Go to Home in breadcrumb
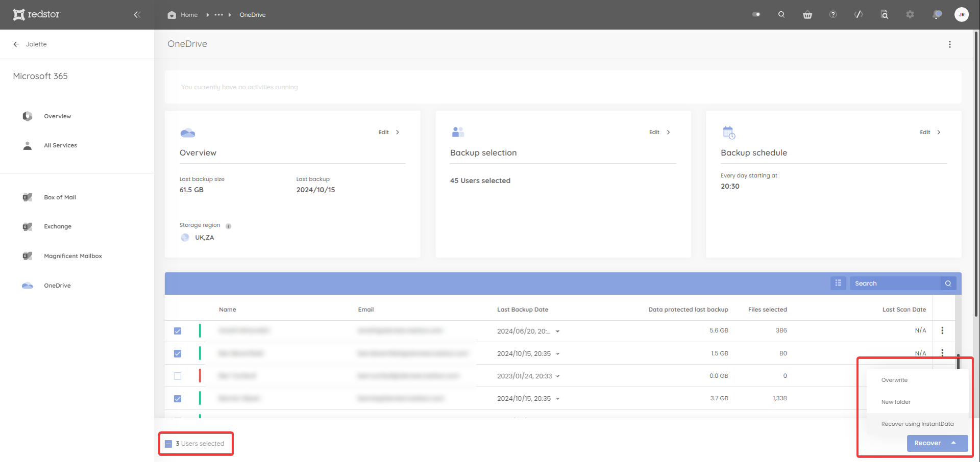This screenshot has height=462, width=980. point(183,15)
